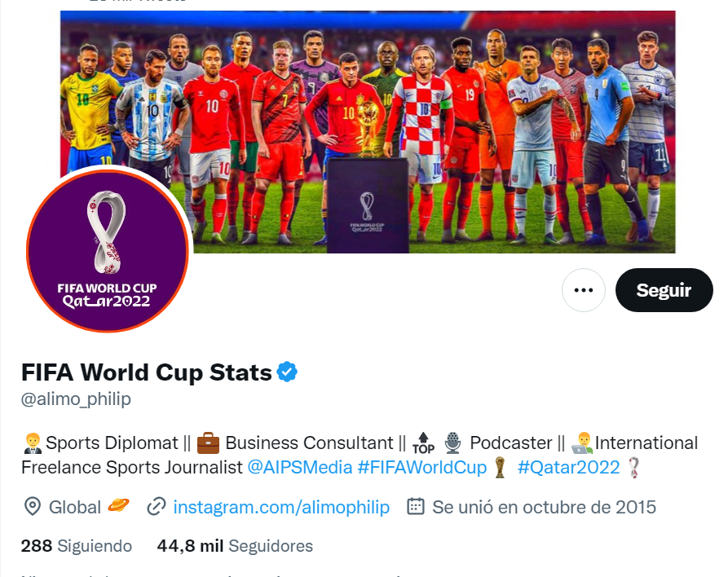Open the three-dots more options menu
728x577 pixels.
(584, 290)
